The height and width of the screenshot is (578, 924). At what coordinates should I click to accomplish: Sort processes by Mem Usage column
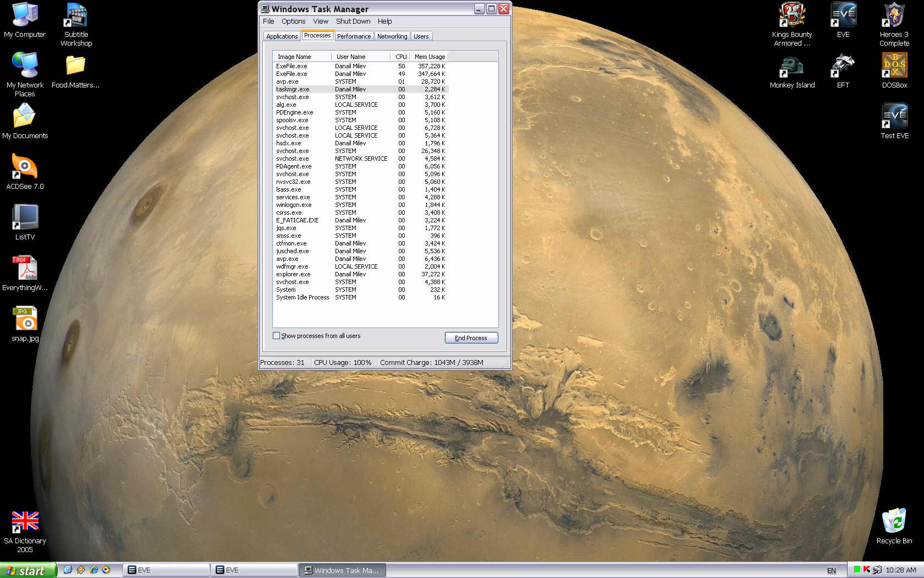pos(429,57)
